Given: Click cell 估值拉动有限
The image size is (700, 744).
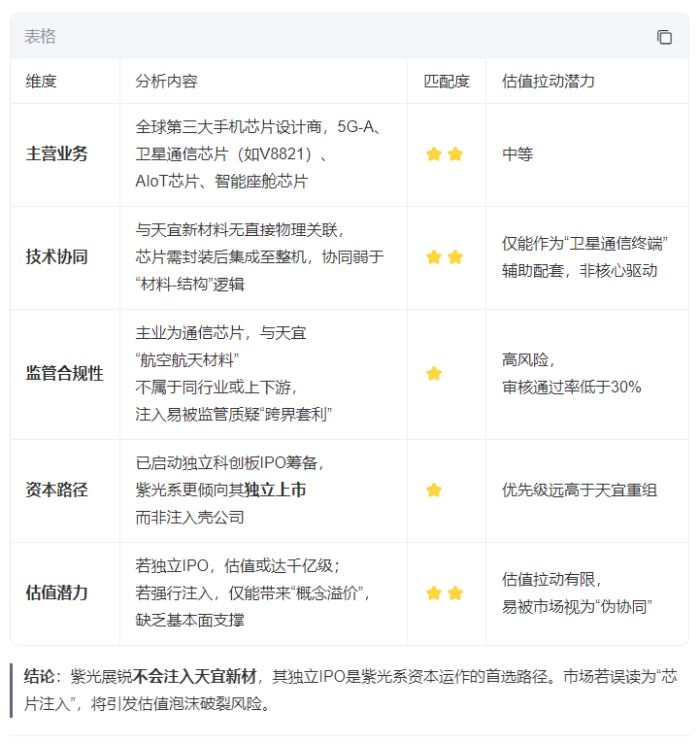Looking at the screenshot, I should [549, 579].
